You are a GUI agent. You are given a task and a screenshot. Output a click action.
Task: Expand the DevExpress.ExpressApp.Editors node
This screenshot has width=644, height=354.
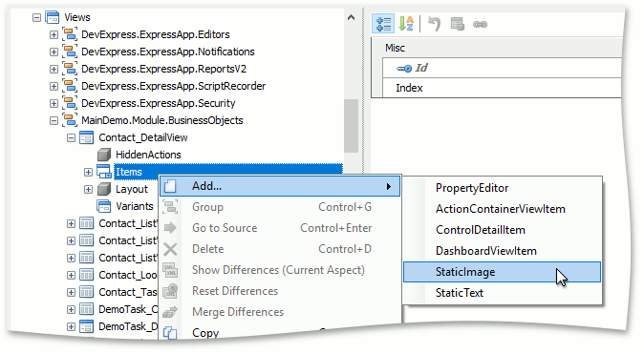[54, 35]
